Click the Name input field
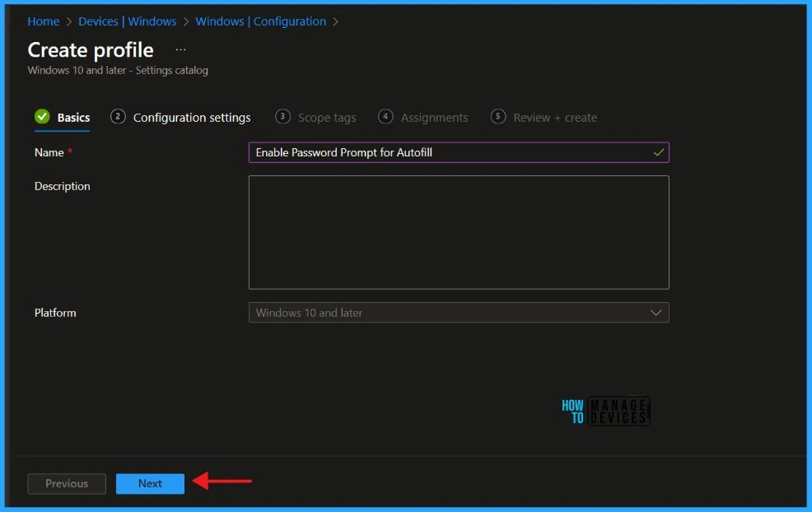The image size is (812, 512). pyautogui.click(x=459, y=152)
